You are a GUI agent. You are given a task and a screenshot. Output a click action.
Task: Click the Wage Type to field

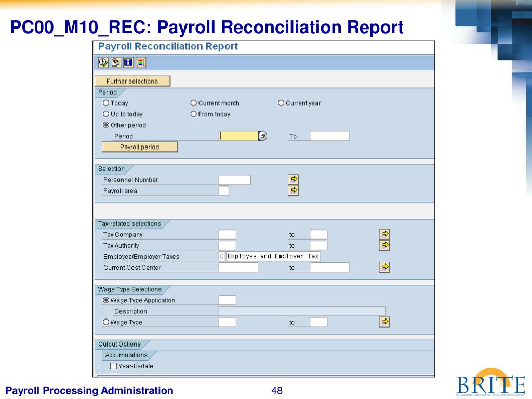point(318,322)
